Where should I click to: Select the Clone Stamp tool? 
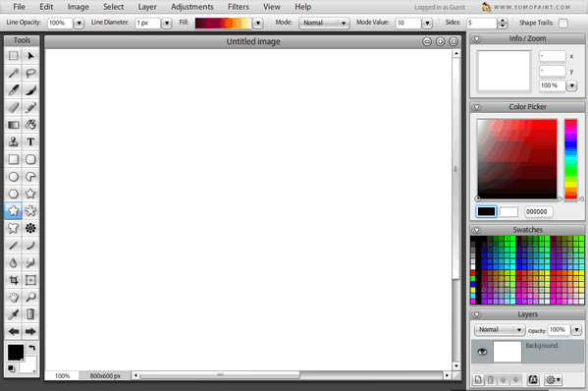point(14,141)
